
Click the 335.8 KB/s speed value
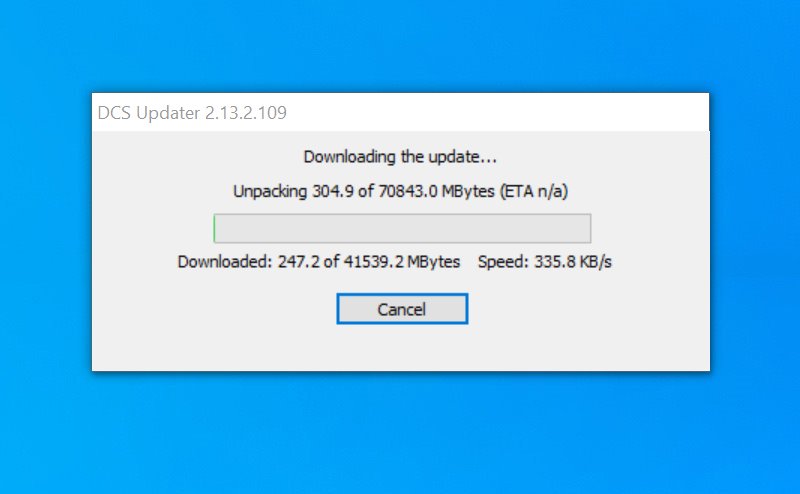[572, 262]
